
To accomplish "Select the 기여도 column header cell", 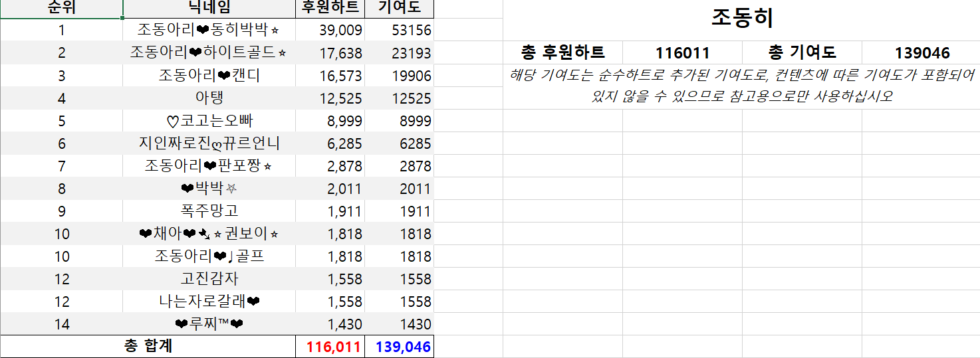I will pyautogui.click(x=400, y=9).
